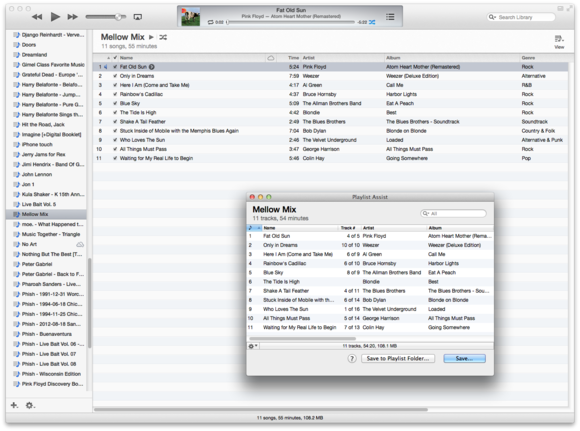Screen dimensions: 580x431
Task: Open help in Playlist Assist window
Action: tap(352, 358)
